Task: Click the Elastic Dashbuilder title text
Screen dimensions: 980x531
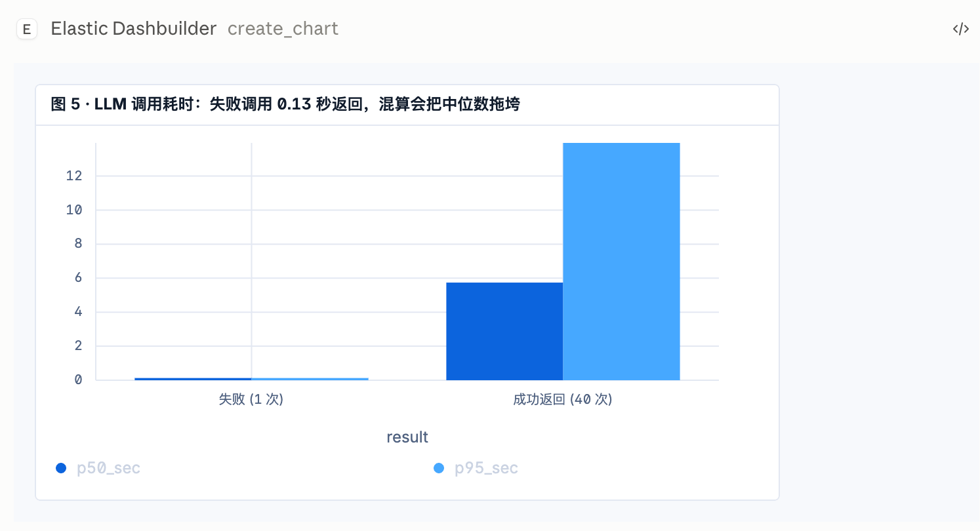Action: [x=134, y=29]
